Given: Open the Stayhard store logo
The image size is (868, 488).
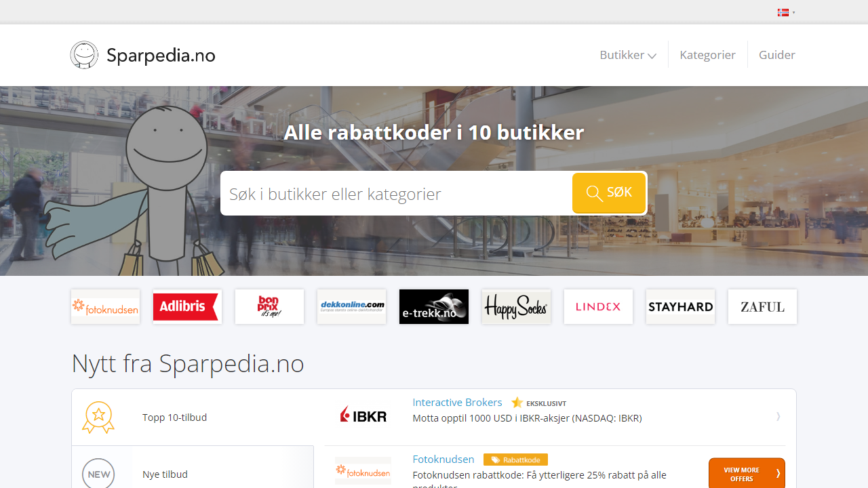Looking at the screenshot, I should (680, 306).
